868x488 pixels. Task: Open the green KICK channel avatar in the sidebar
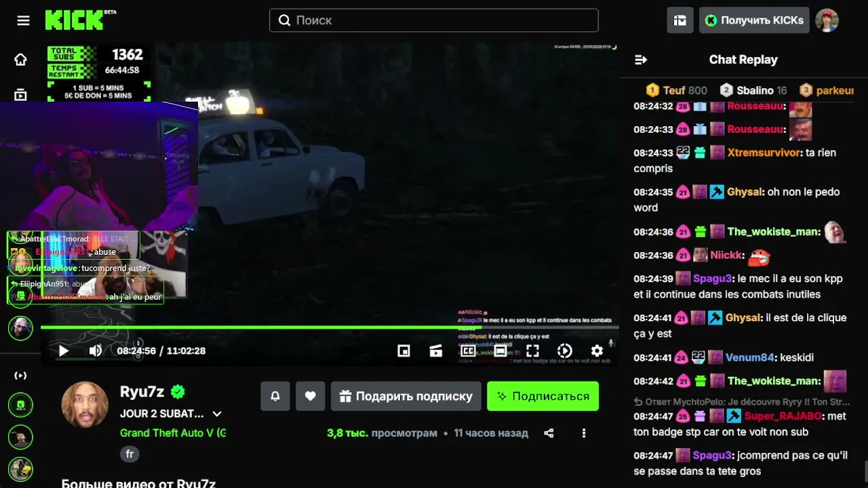[20, 405]
